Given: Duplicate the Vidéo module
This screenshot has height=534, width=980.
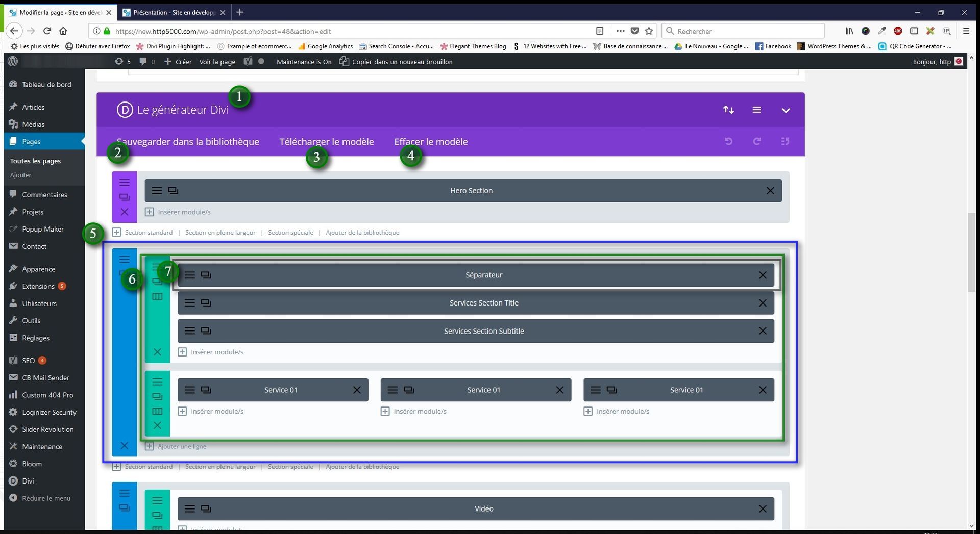Looking at the screenshot, I should (206, 508).
